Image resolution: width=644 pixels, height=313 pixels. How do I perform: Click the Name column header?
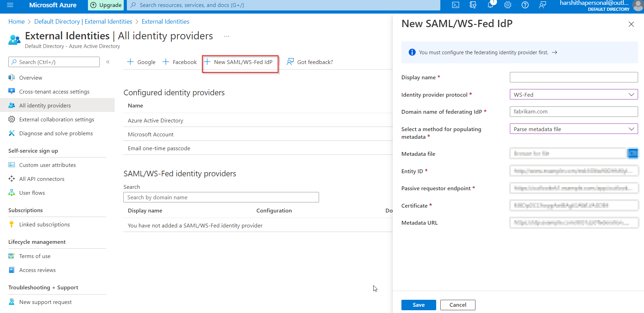click(136, 105)
